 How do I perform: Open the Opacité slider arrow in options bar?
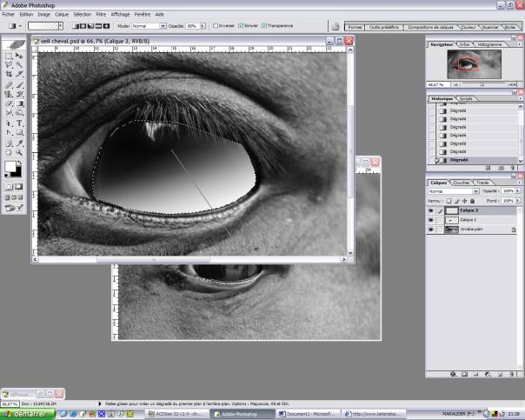pyautogui.click(x=203, y=26)
